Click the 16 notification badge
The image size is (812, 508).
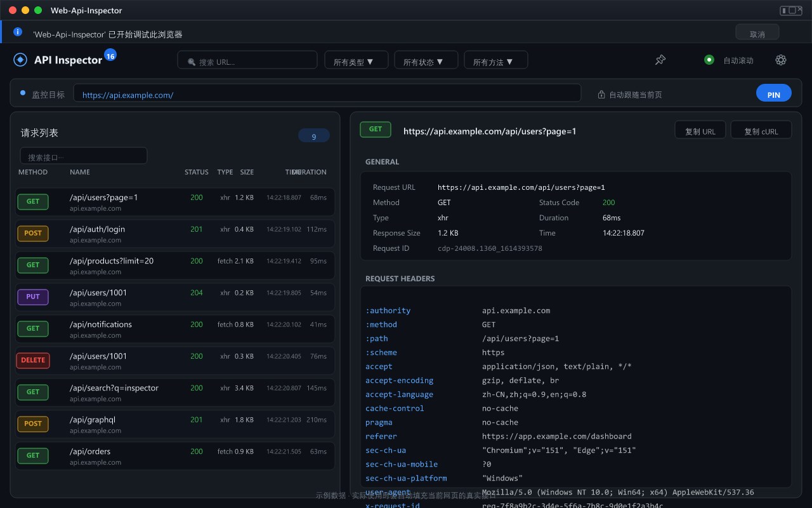pyautogui.click(x=110, y=56)
